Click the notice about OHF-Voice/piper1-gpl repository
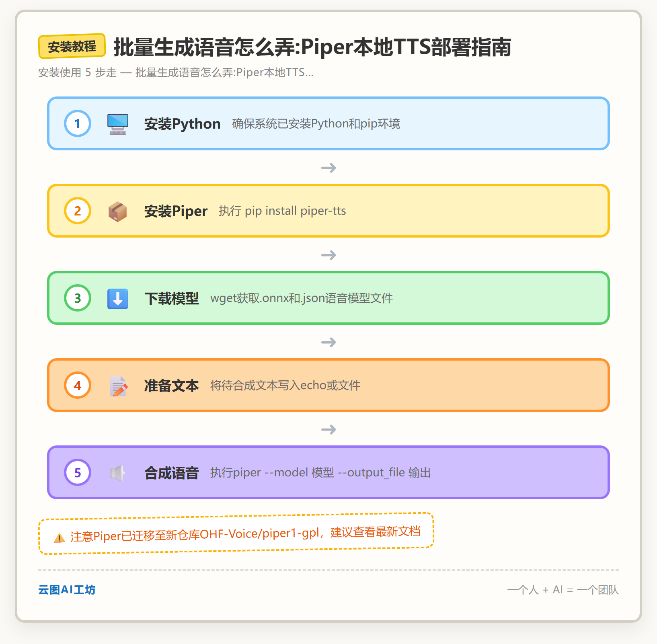The width and height of the screenshot is (657, 644). 236,533
